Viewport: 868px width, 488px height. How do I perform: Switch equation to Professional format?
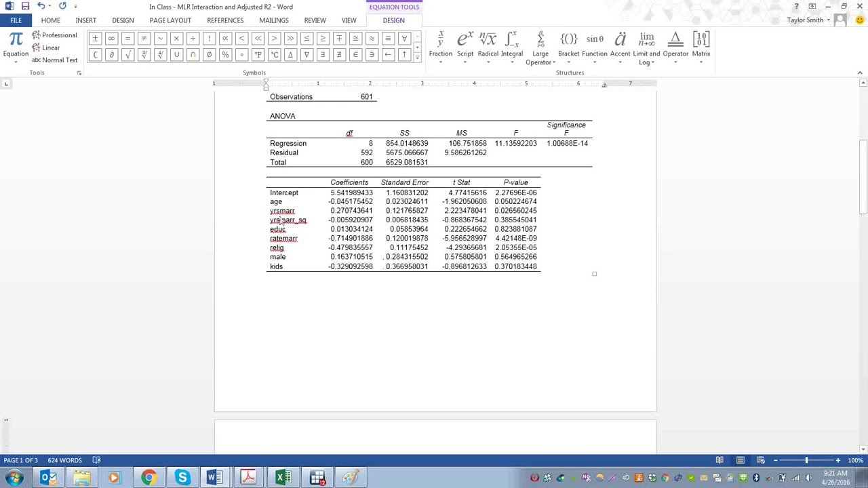[54, 35]
